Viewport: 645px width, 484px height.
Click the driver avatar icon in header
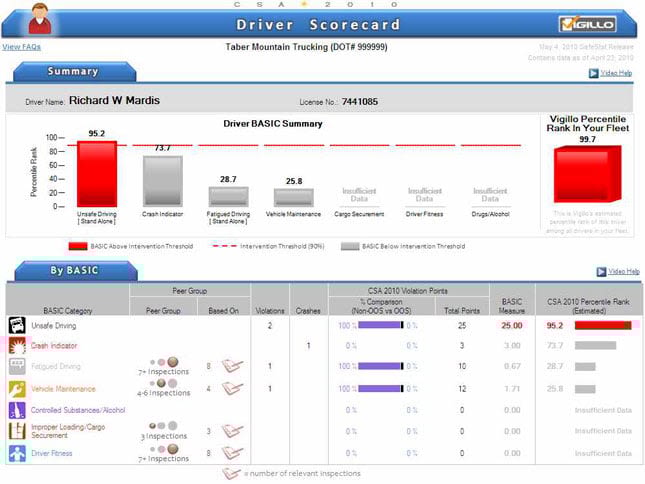point(39,19)
